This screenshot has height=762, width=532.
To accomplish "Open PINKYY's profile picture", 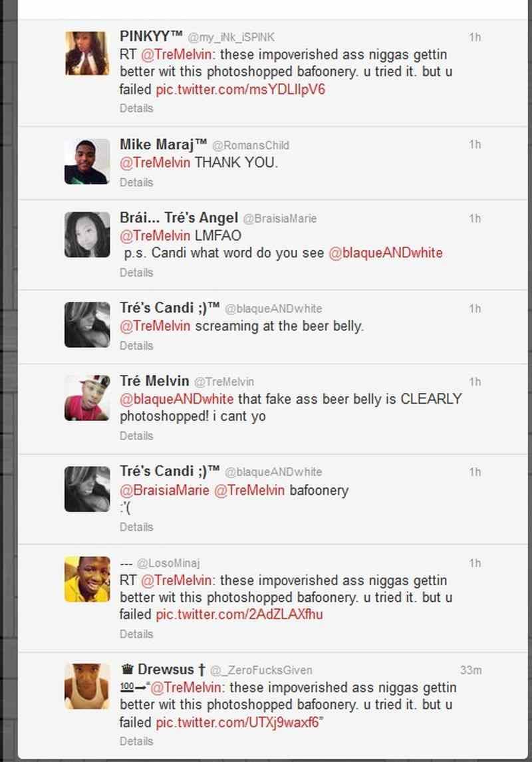I will click(x=88, y=53).
